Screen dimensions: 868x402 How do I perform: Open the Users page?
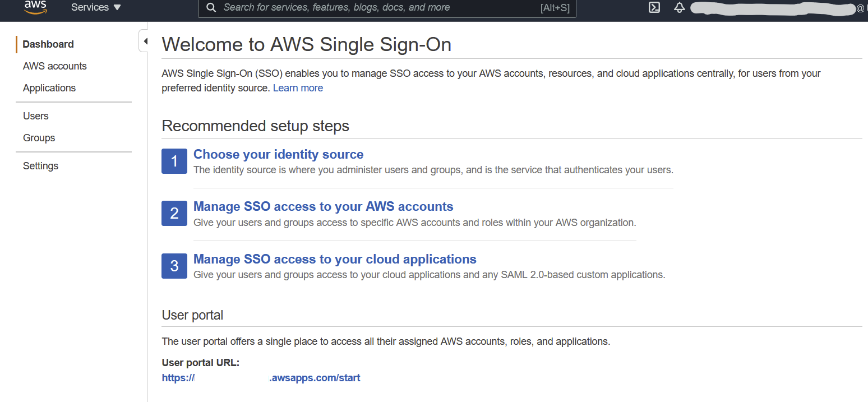(x=36, y=116)
